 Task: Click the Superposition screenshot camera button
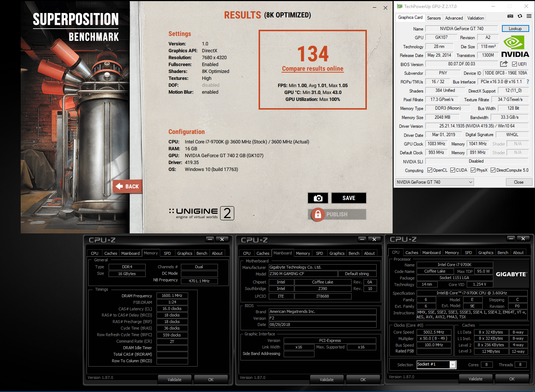pos(318,198)
